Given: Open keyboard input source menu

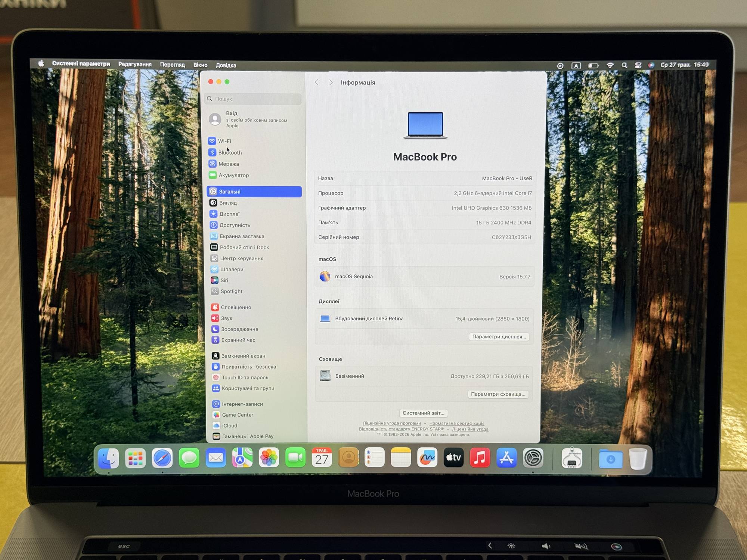Looking at the screenshot, I should [x=576, y=66].
